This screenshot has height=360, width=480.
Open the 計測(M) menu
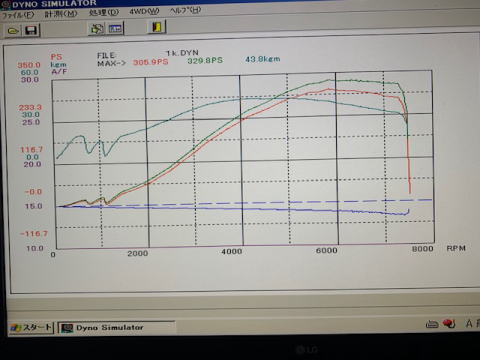pos(61,14)
